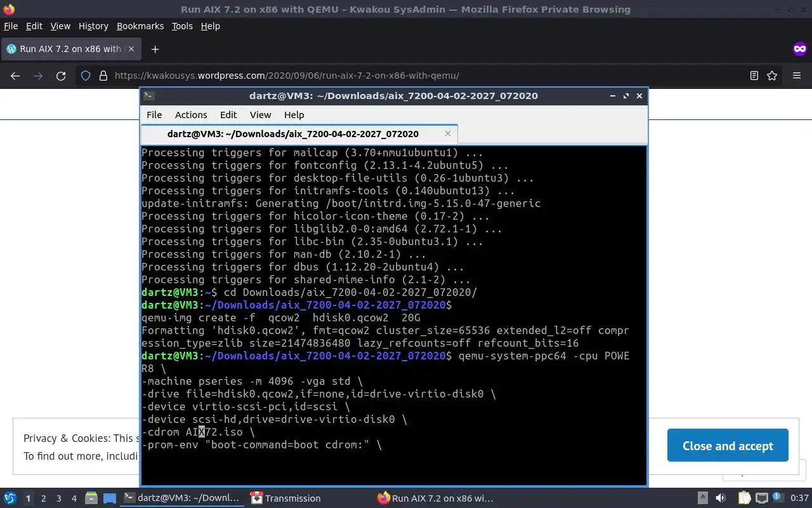Click the show desktop taskbar icon
Viewport: 812px width, 508px height.
click(x=110, y=498)
